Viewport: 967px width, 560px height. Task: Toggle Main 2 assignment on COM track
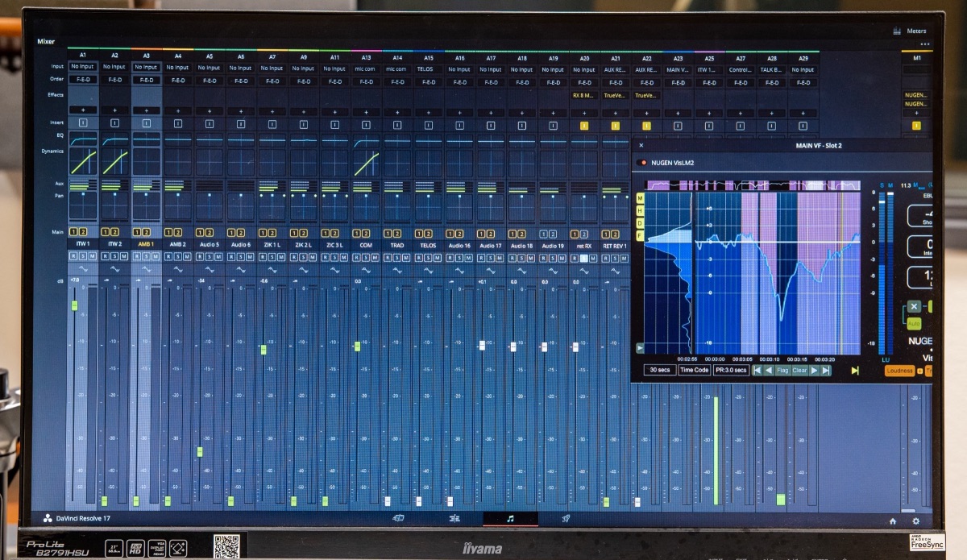click(365, 233)
